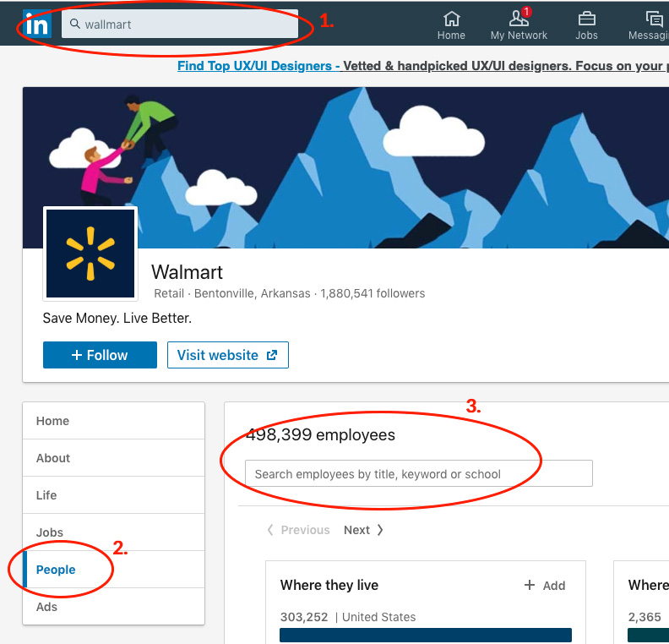Select Home in the company sidebar
Screen dimensions: 669x644
[52, 421]
